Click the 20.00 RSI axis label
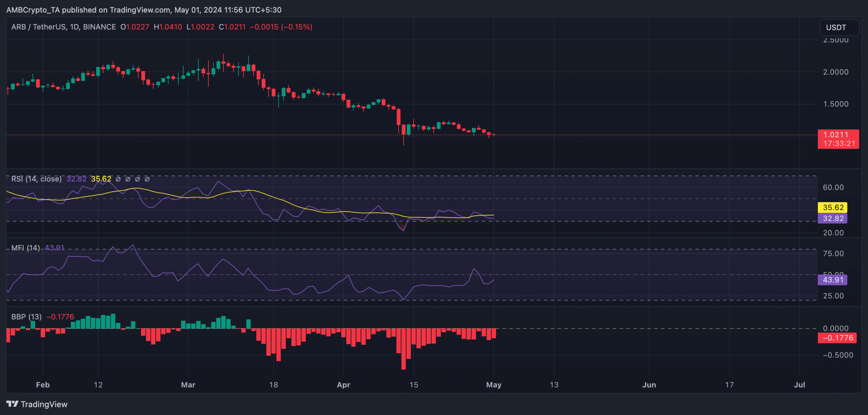The width and height of the screenshot is (868, 415). point(833,233)
